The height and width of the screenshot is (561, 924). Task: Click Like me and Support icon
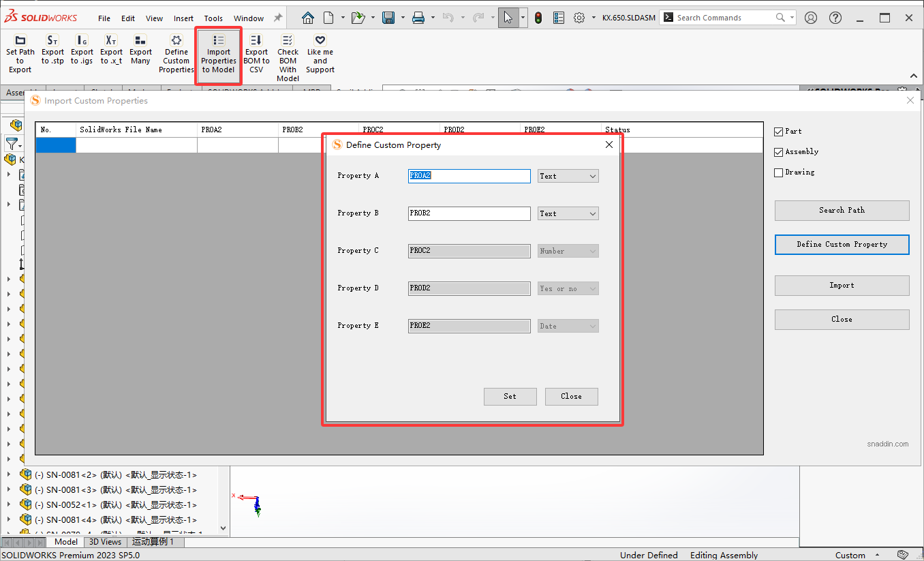320,54
